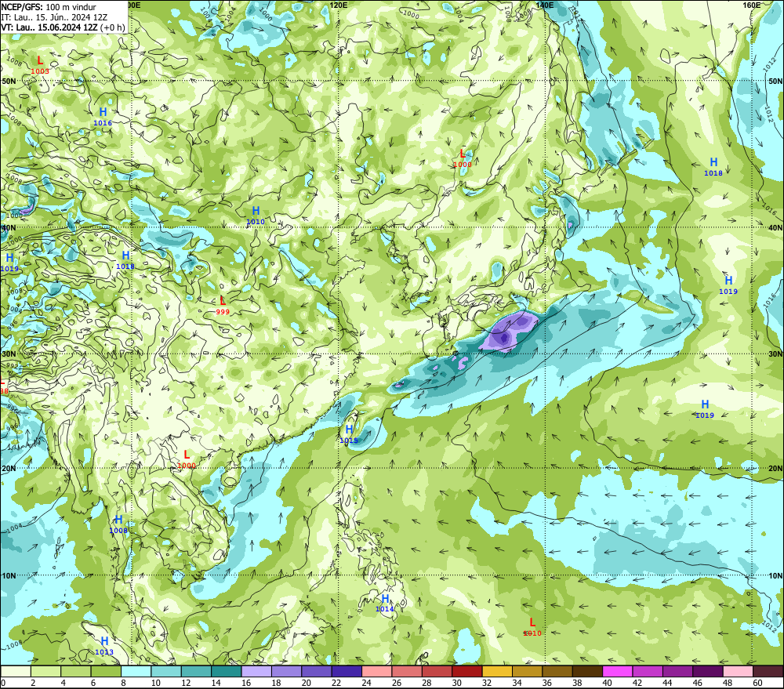Click the L 1010 low pressure marker
Viewport: 784px width, 689px height.
coord(532,627)
